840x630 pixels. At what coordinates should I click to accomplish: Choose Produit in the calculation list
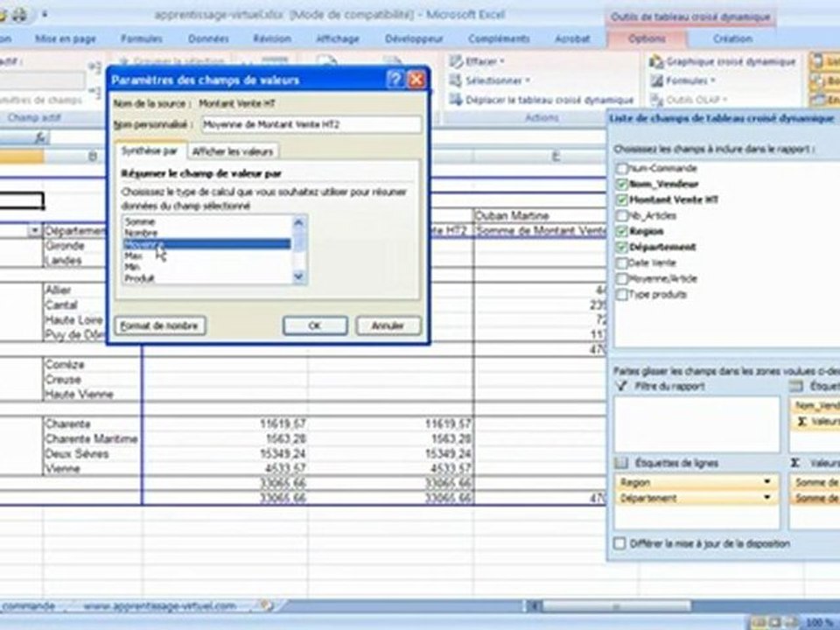(x=208, y=278)
